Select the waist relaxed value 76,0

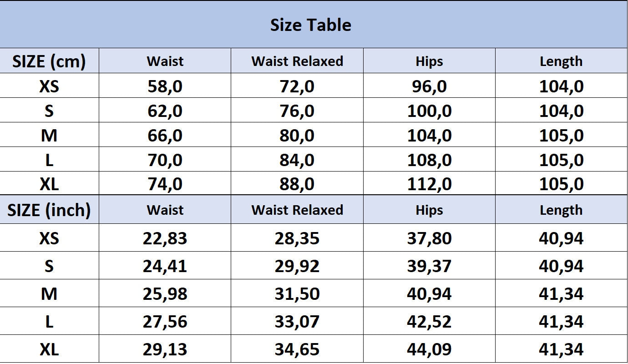[297, 111]
